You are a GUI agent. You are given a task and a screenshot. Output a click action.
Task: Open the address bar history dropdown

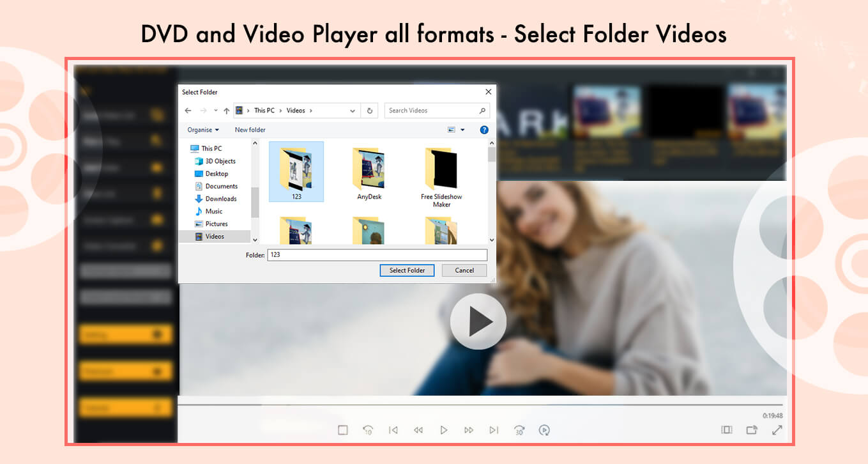[353, 111]
